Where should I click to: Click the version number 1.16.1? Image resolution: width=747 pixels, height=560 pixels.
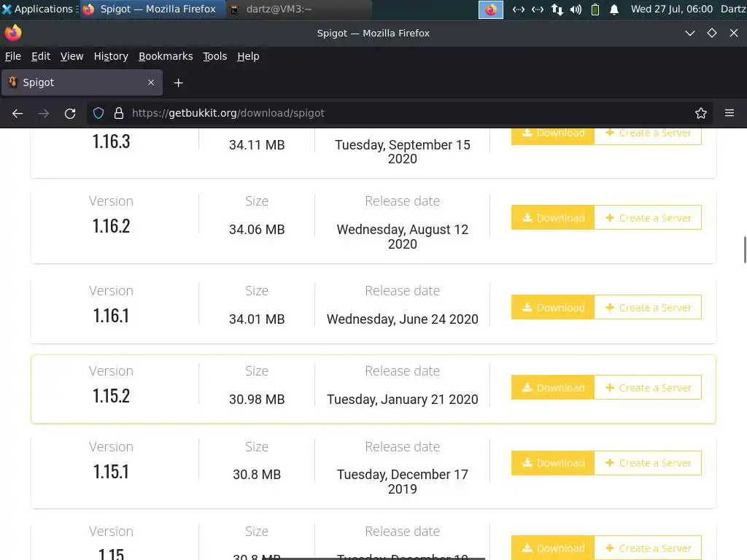click(111, 316)
